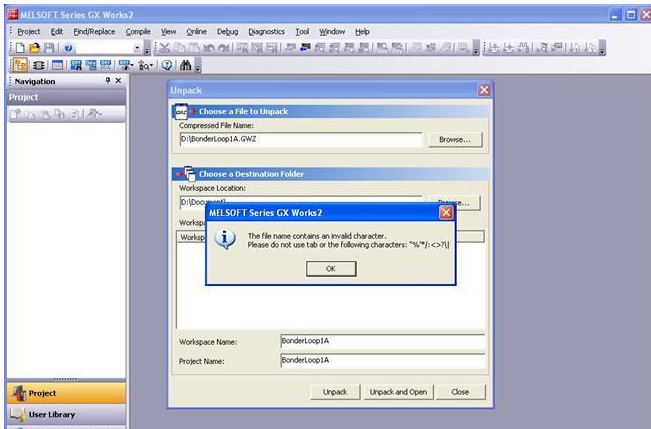Click the New Data icon in Project toolbar

16,114
